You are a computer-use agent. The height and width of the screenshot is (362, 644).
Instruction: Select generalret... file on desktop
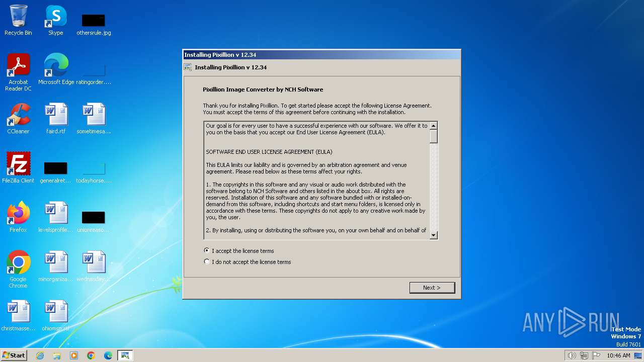56,171
